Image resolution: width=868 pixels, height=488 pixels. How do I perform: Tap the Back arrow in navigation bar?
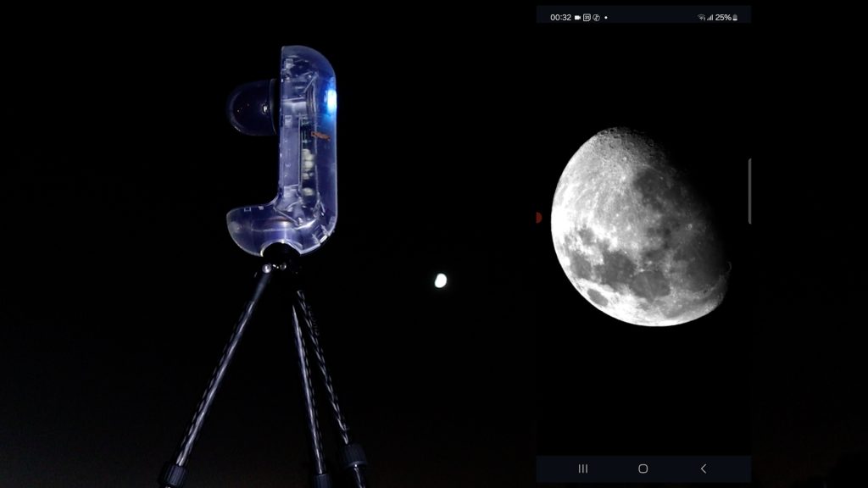pyautogui.click(x=703, y=469)
